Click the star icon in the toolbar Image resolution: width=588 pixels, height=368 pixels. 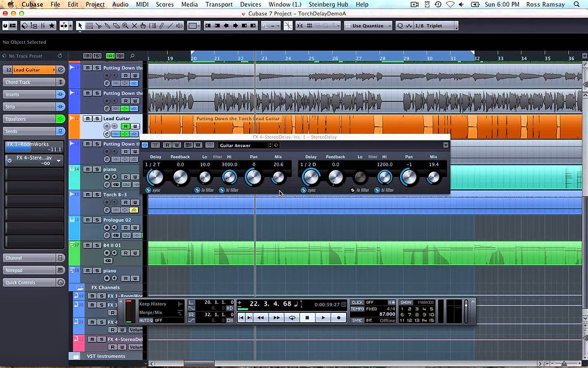point(52,25)
